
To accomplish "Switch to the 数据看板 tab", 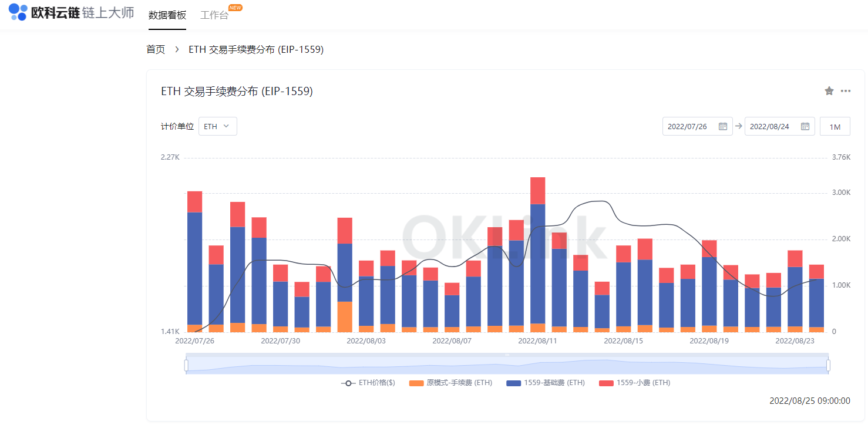I will [167, 16].
